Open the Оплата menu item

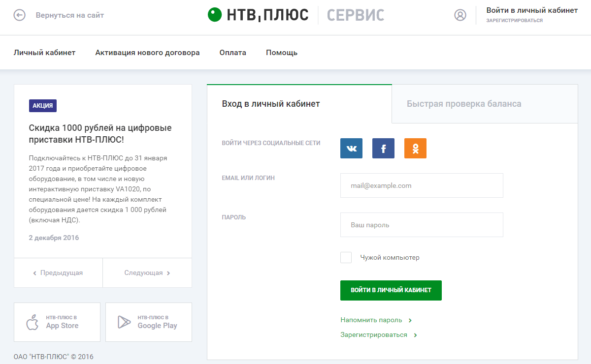tap(233, 53)
